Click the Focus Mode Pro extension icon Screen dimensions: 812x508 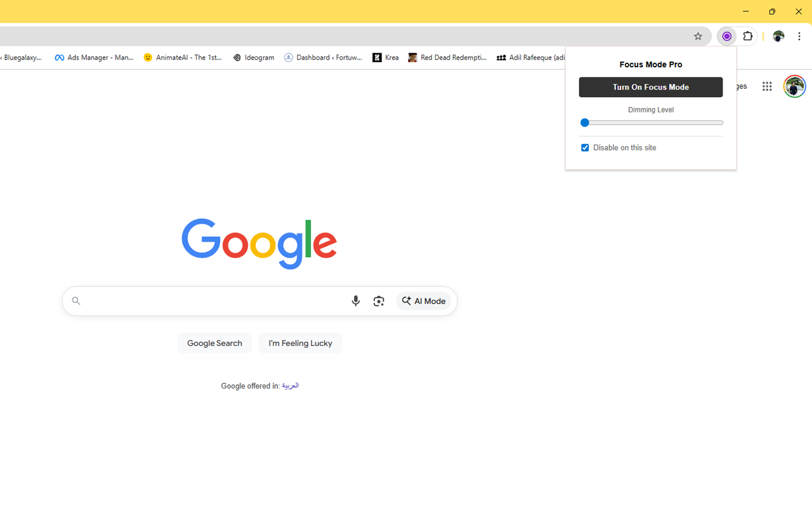pyautogui.click(x=727, y=36)
